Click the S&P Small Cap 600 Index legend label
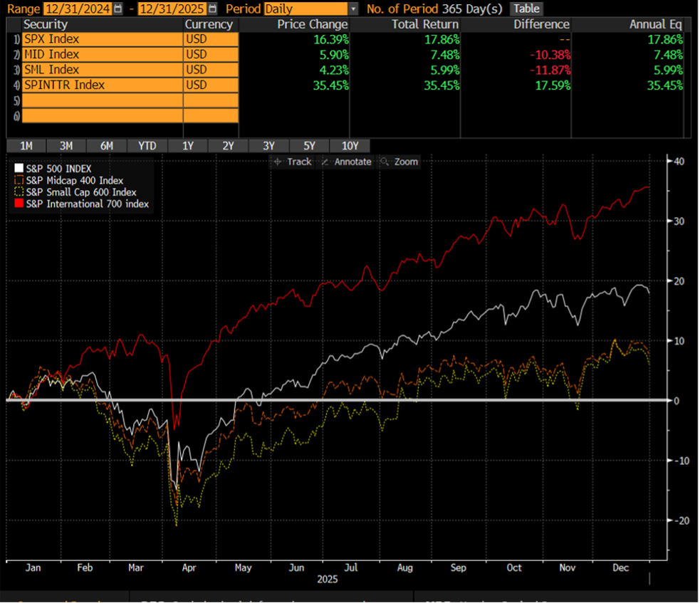Screen dimensions: 700x603 (x=81, y=192)
